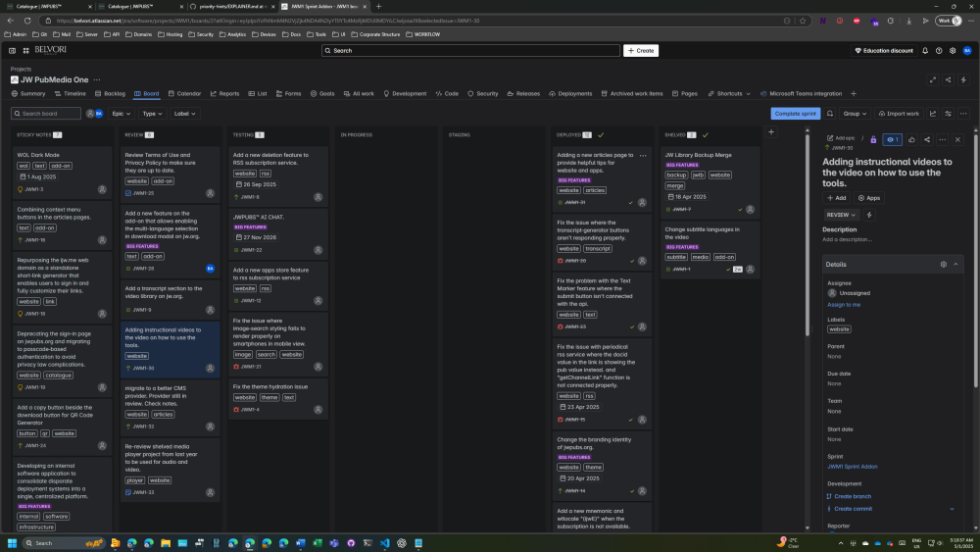Open the notifications bell
The height and width of the screenshot is (552, 980).
[924, 50]
